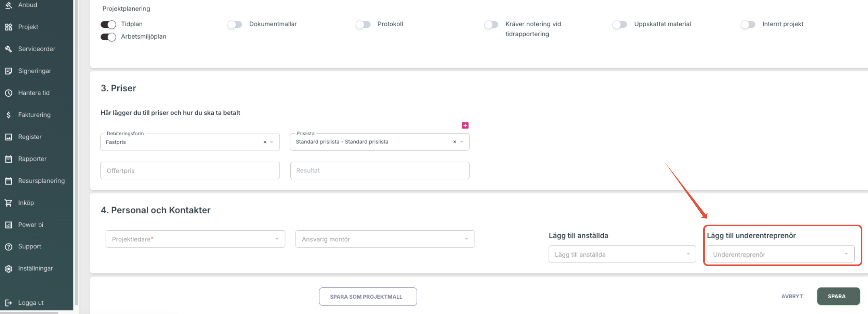This screenshot has width=868, height=314.
Task: Open Rapporter menu item
Action: coord(32,159)
